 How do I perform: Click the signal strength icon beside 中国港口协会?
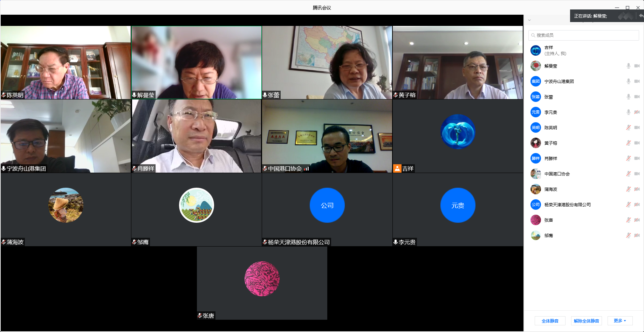point(307,168)
